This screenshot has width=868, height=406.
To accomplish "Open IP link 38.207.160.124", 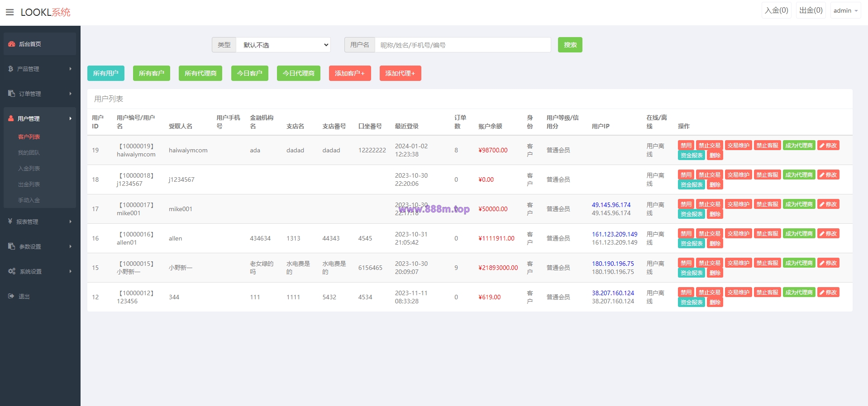I will click(x=613, y=293).
